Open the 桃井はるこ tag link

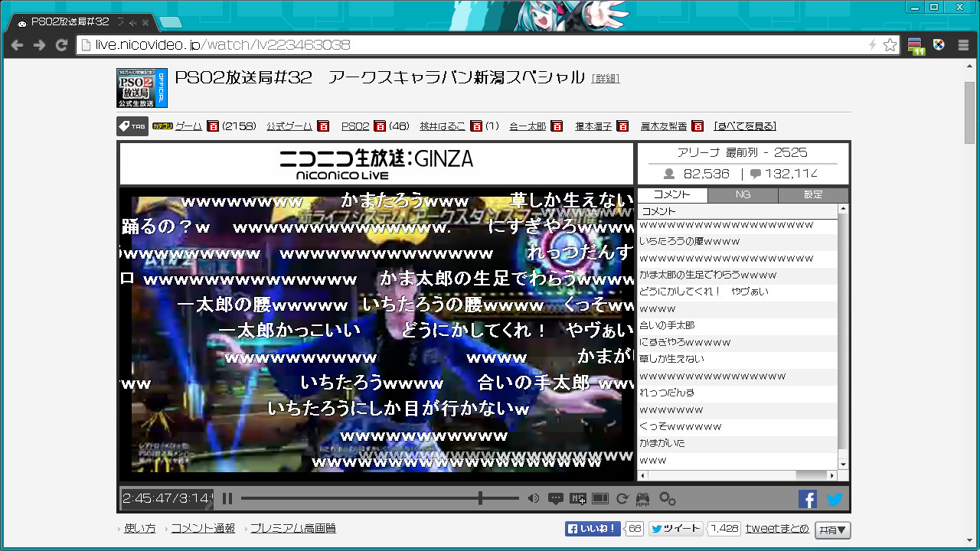coord(443,126)
